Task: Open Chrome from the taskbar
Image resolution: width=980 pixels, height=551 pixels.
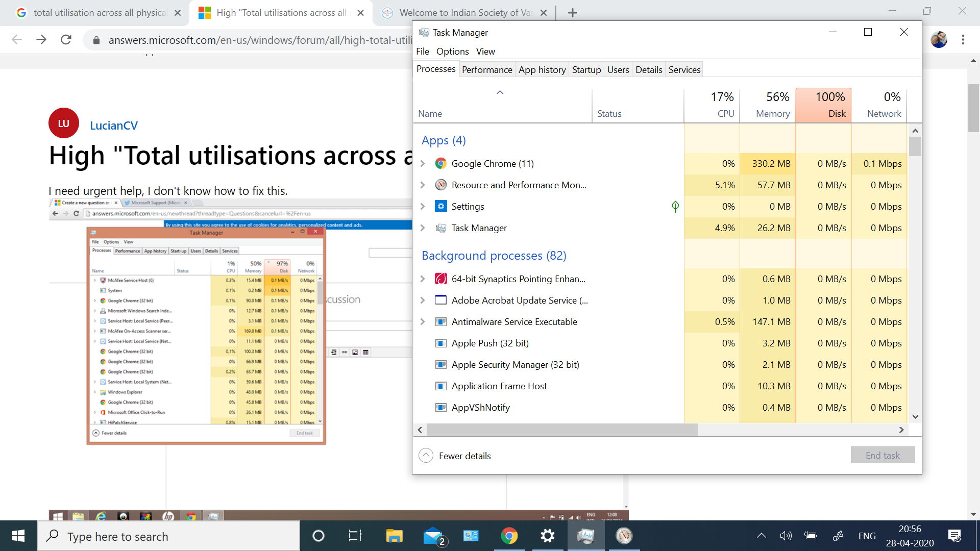Action: [x=509, y=536]
